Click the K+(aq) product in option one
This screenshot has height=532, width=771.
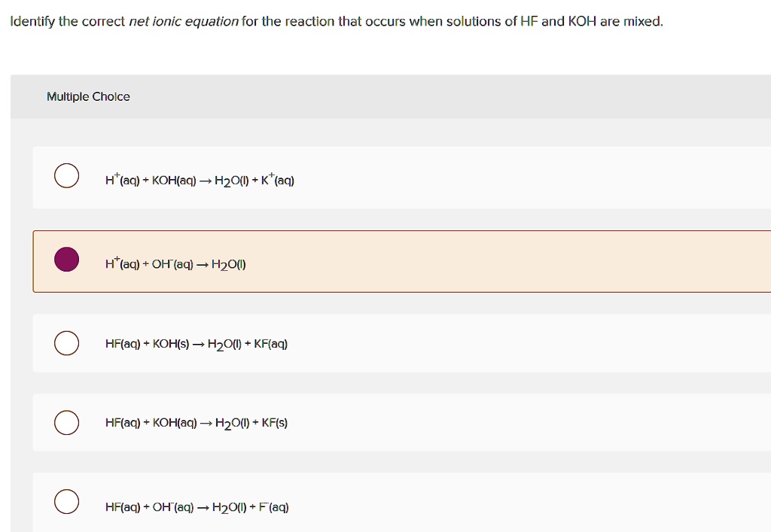tap(281, 179)
